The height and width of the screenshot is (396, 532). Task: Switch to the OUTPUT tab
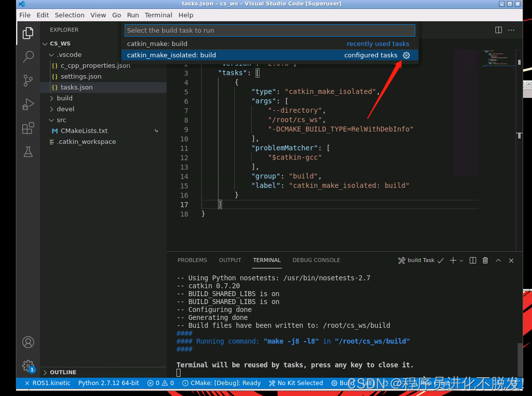[230, 260]
